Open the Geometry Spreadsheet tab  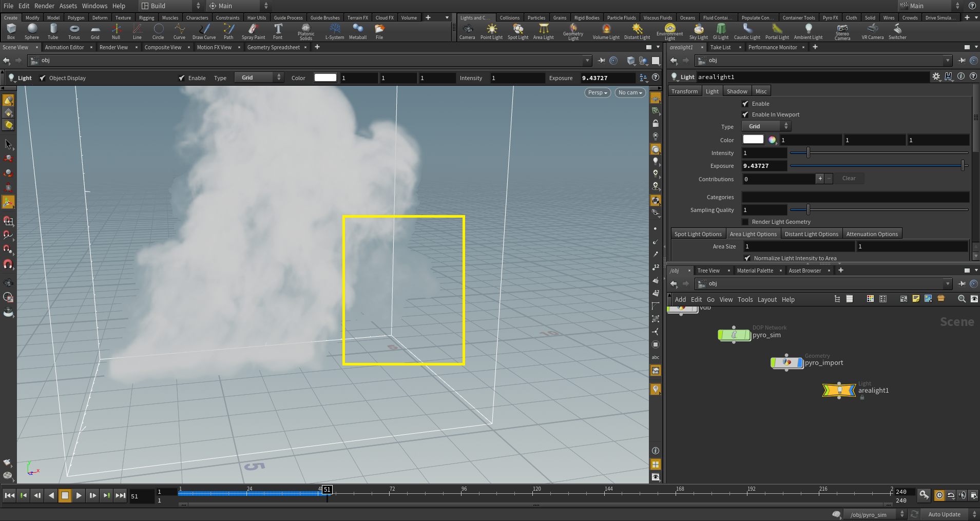pos(273,47)
